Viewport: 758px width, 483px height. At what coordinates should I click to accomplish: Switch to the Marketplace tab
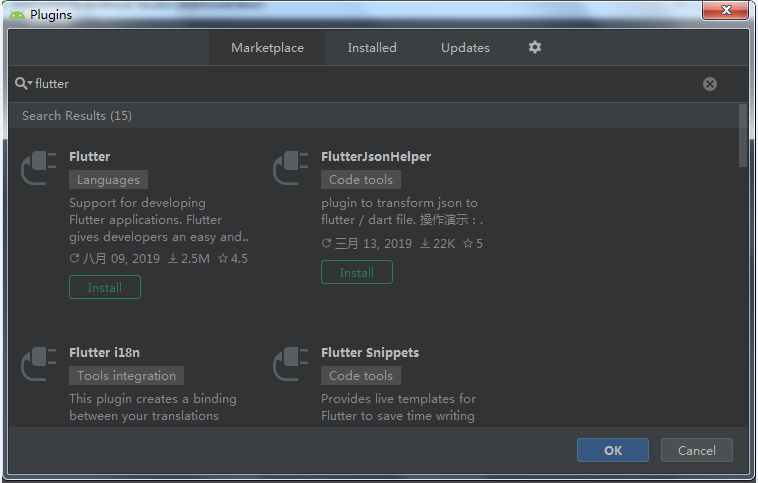click(267, 48)
